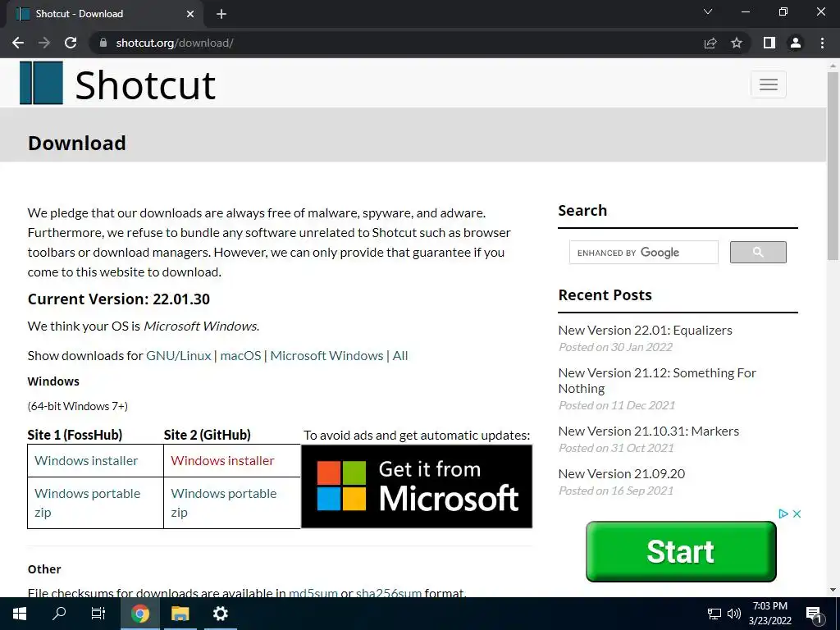View site information via the padlock icon
The image size is (840, 630).
point(103,43)
